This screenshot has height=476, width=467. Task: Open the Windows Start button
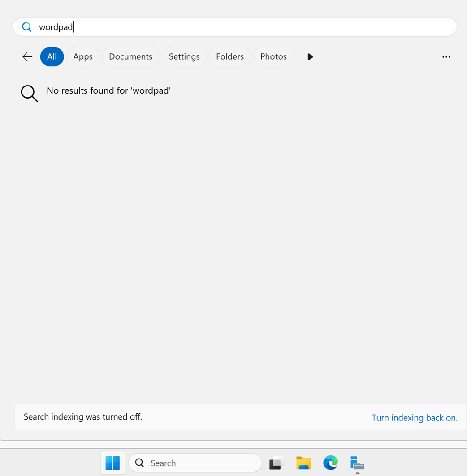click(113, 463)
